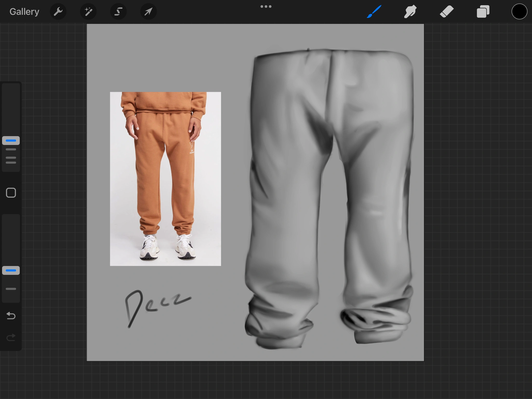Tap the opacity slider handle
The image size is (532, 399).
point(11,270)
